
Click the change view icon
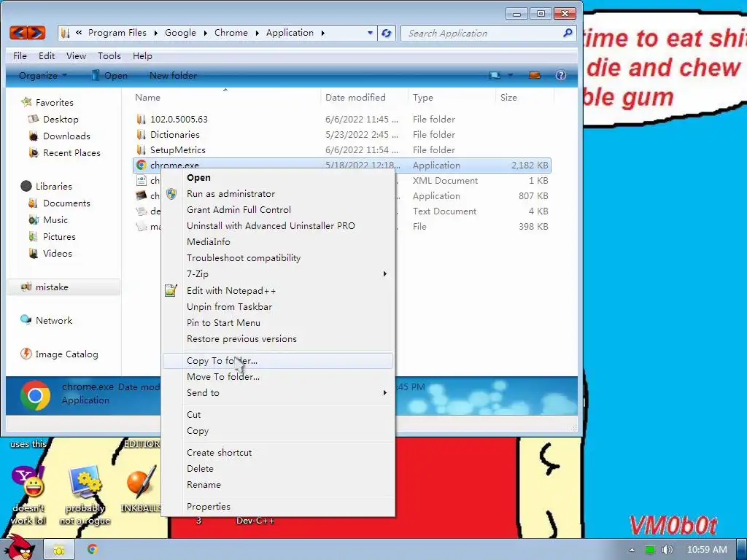[495, 75]
